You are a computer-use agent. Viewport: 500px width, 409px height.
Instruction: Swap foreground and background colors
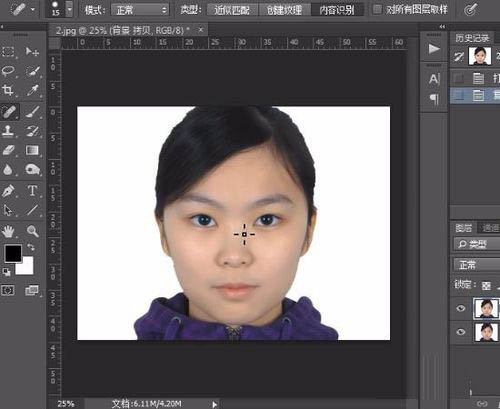[31, 247]
